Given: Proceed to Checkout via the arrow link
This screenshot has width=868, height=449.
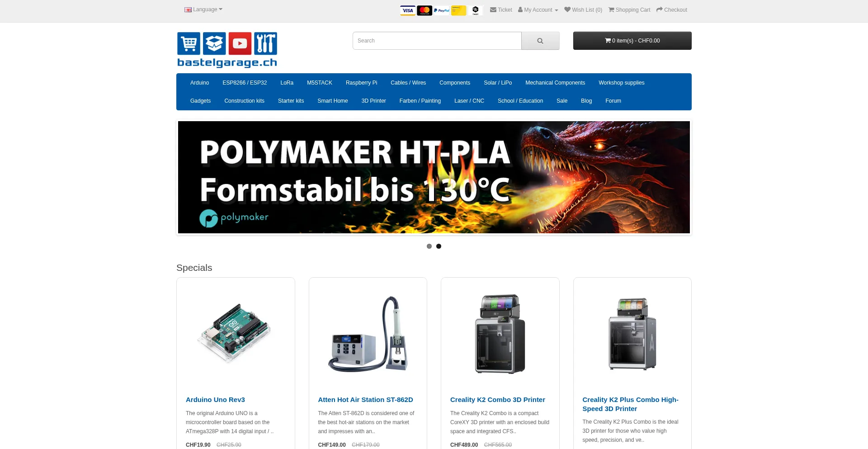Looking at the screenshot, I should pos(672,10).
